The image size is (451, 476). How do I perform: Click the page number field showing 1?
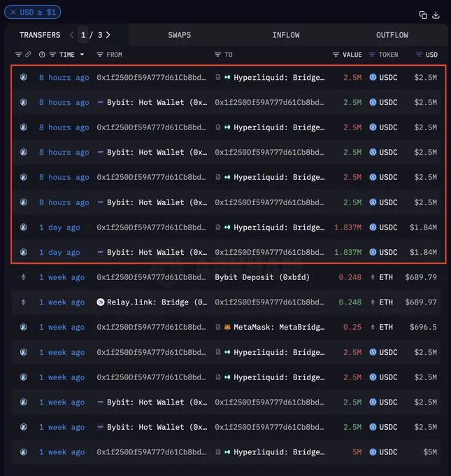tap(83, 35)
